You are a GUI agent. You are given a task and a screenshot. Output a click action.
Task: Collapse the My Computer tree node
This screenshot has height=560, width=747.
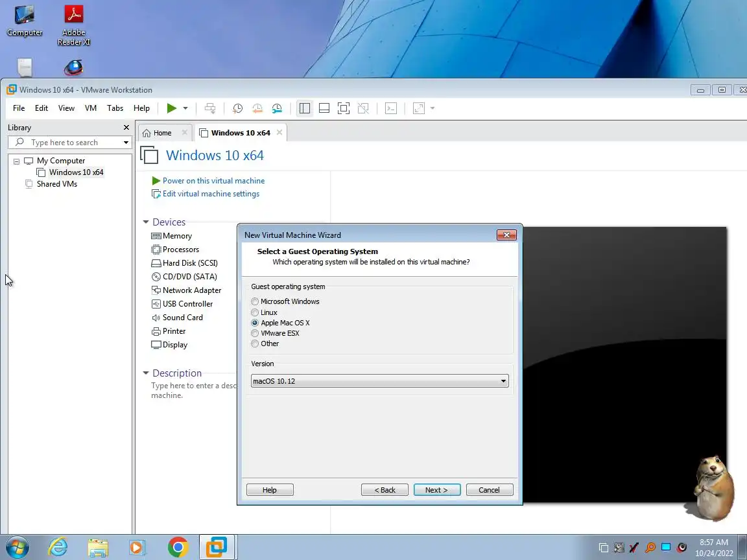[17, 161]
